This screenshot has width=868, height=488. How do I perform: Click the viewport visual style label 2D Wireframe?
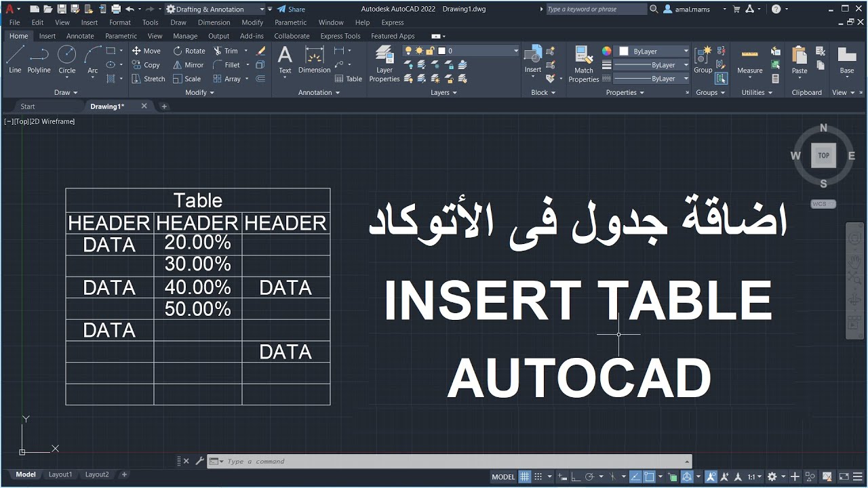[x=52, y=121]
